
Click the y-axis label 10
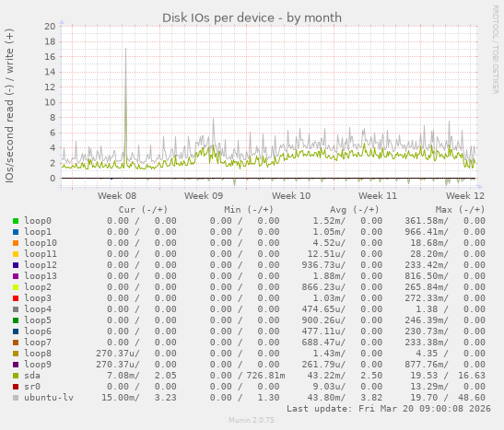pos(50,102)
